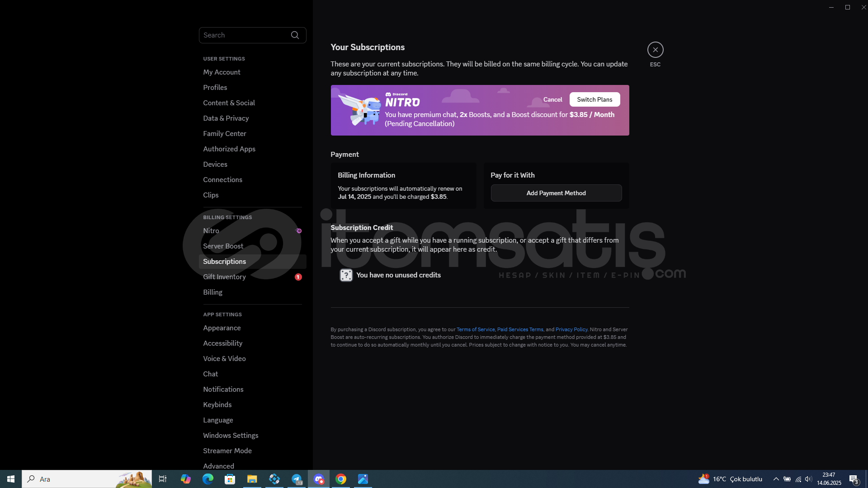
Task: Open File Explorer from the taskbar
Action: (252, 479)
